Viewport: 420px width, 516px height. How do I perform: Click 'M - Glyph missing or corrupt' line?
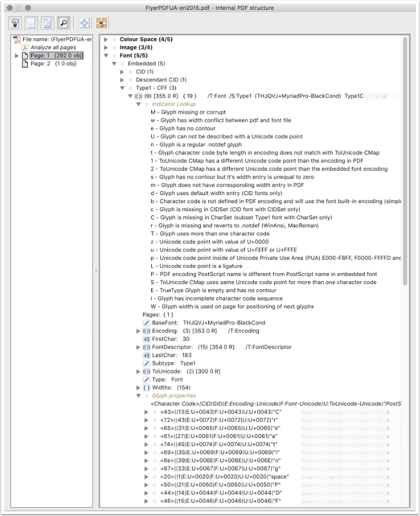pyautogui.click(x=188, y=112)
